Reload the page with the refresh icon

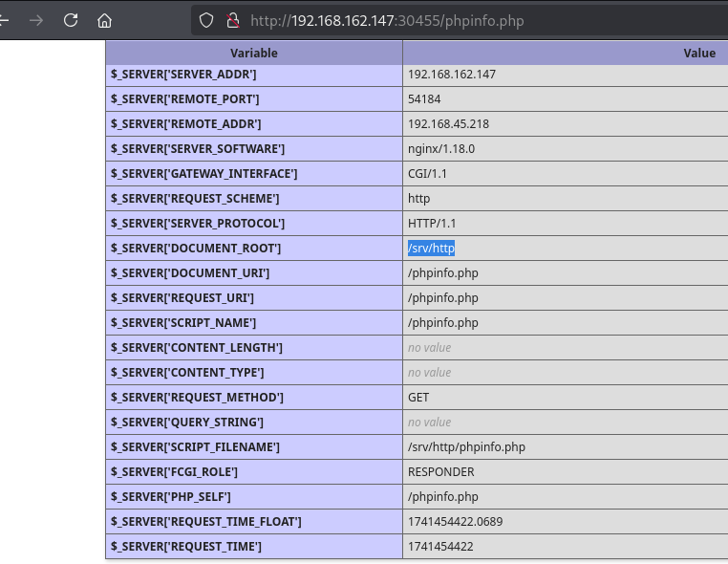tap(71, 20)
